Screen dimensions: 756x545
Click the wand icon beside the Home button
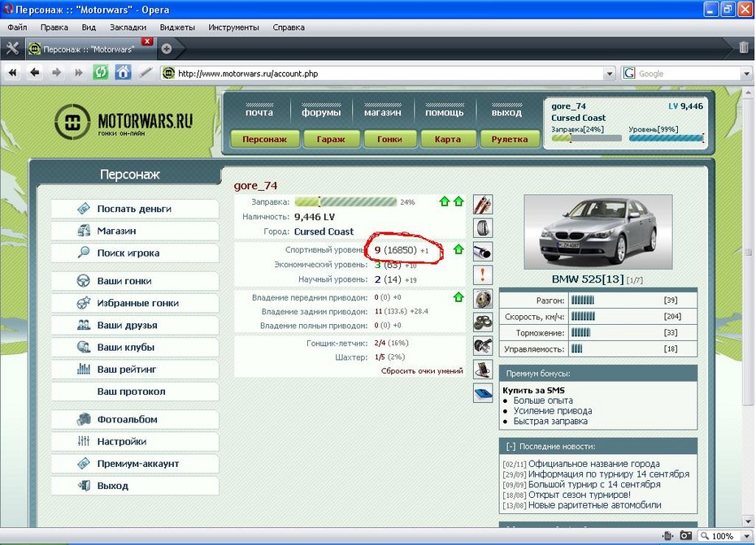[x=146, y=73]
